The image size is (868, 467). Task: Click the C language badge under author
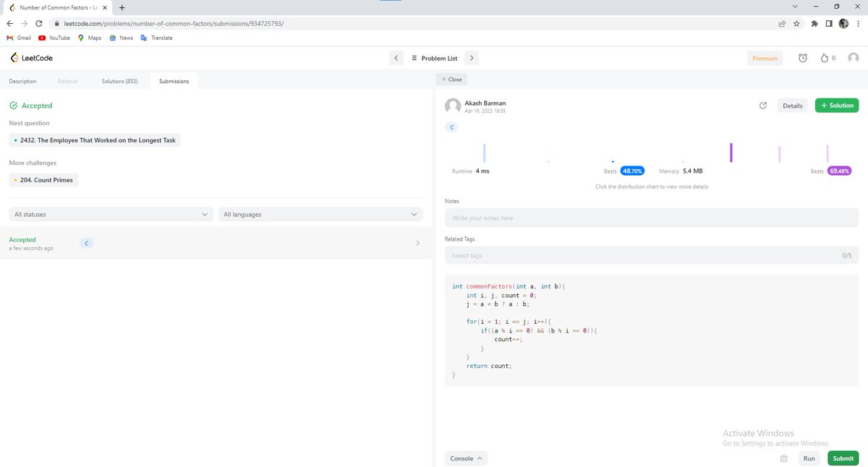(x=452, y=127)
